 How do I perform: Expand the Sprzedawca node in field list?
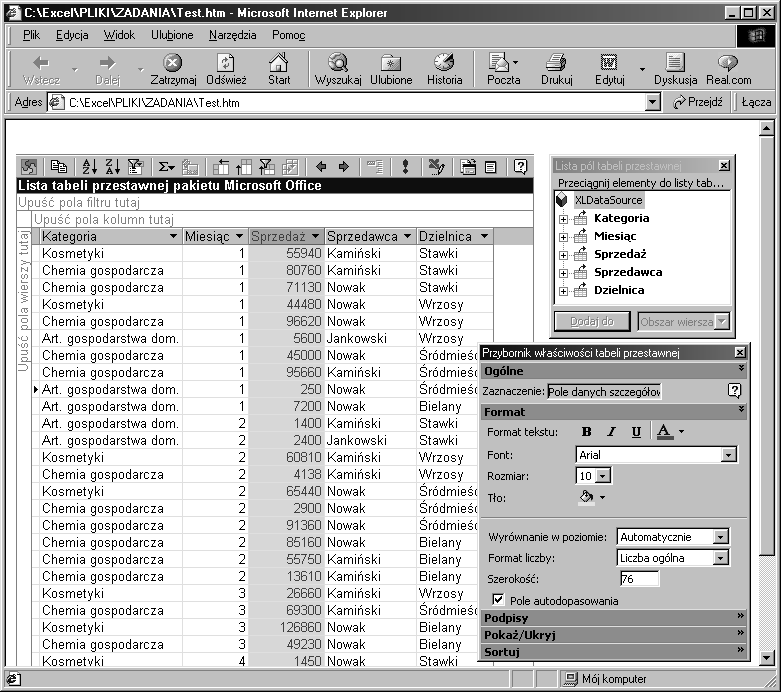[563, 273]
